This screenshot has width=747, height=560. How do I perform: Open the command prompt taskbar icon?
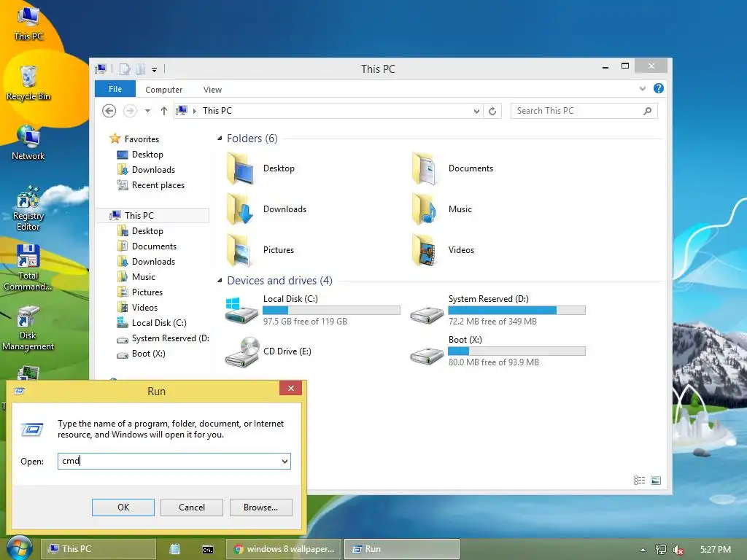coord(208,550)
